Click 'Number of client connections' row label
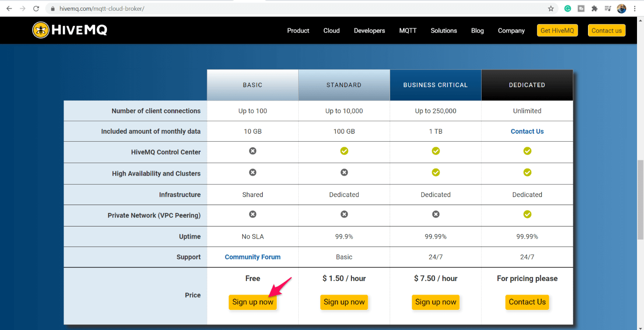This screenshot has height=330, width=644. [x=156, y=111]
